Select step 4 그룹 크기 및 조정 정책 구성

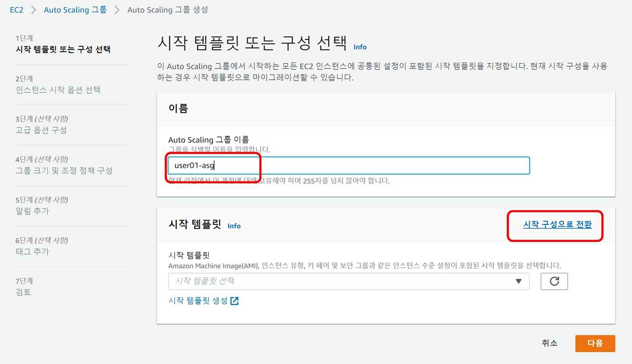64,171
